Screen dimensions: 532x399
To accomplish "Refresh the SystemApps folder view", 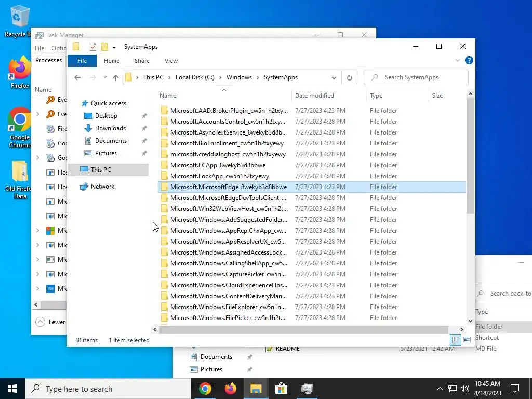I will (x=350, y=78).
